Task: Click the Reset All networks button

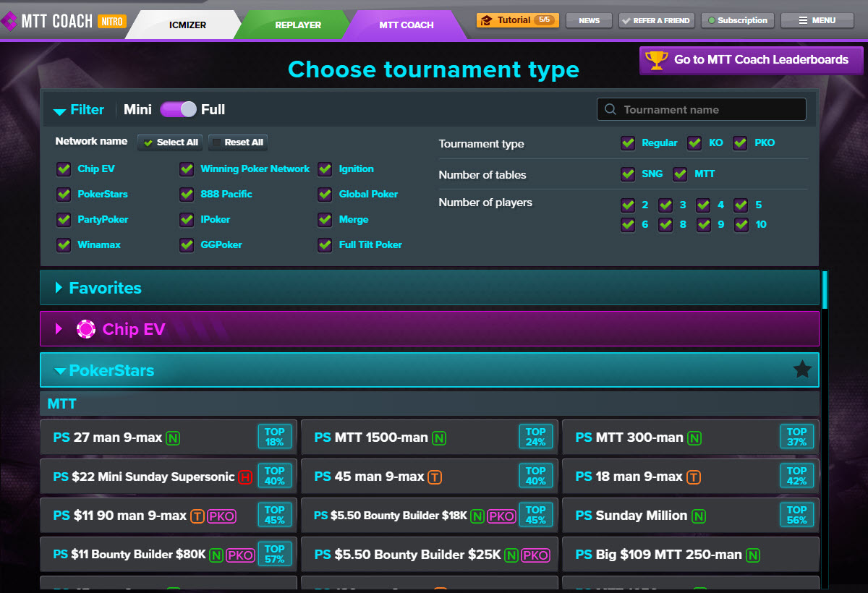Action: tap(238, 142)
